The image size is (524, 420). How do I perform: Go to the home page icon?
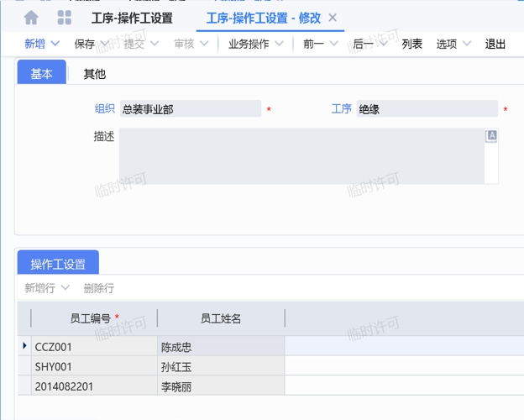(x=31, y=18)
